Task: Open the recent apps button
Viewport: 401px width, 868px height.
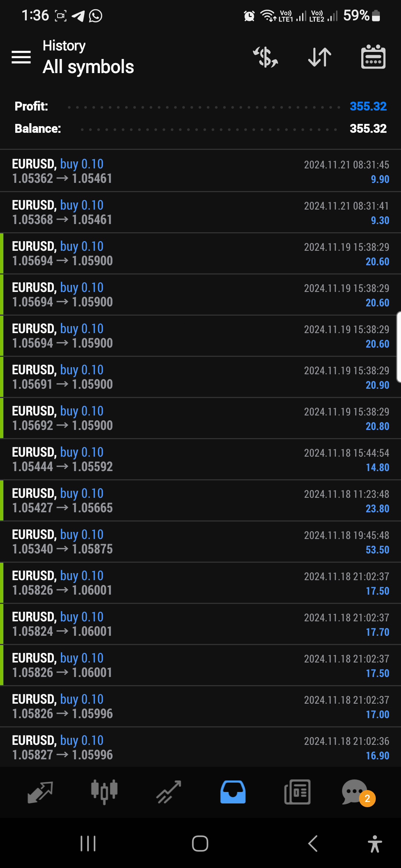Action: 88,844
